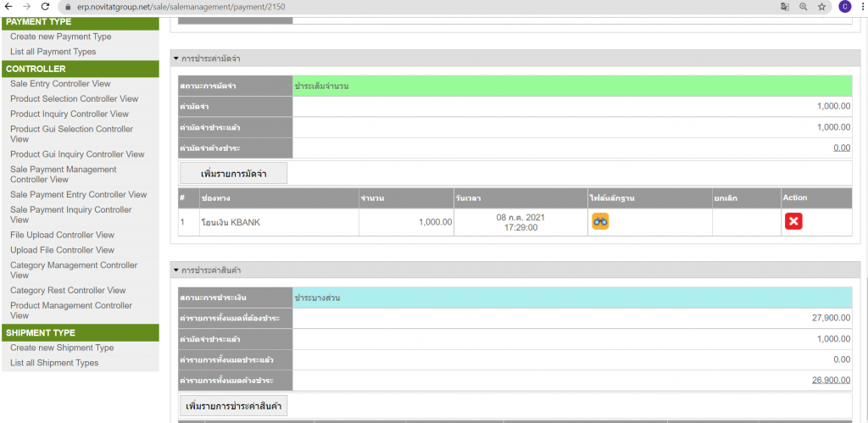Go to Product Management Controller View

pos(71,309)
